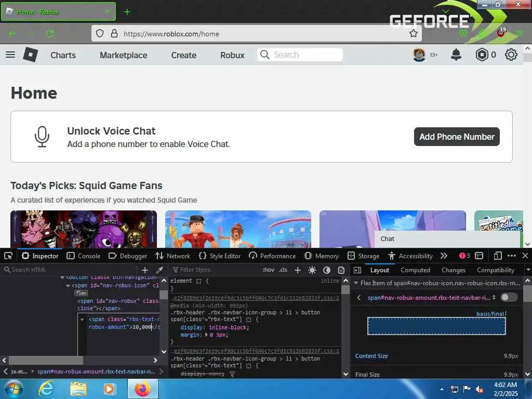
Task: Open the Robux nav link
Action: [x=232, y=55]
